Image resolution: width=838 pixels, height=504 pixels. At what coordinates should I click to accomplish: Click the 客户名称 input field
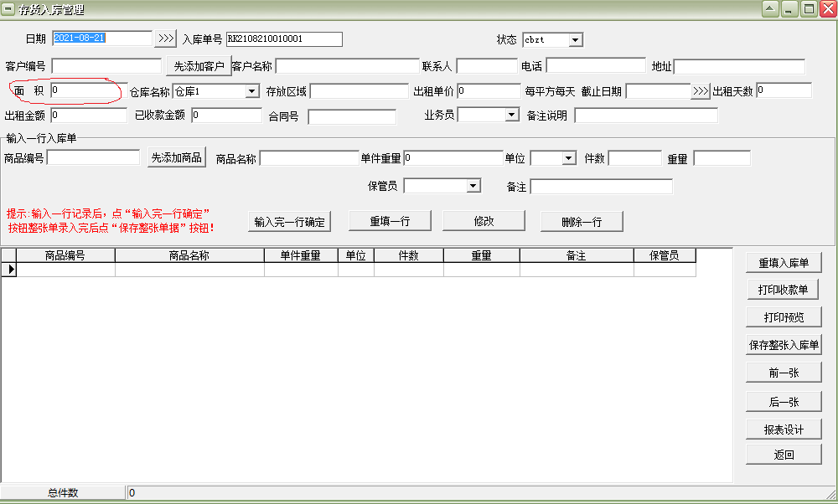pyautogui.click(x=347, y=66)
